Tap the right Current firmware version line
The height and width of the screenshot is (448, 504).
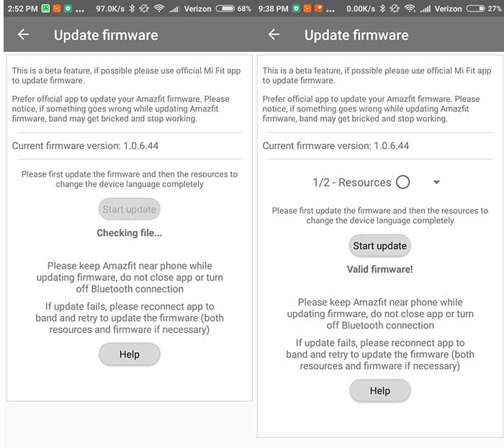pos(336,145)
